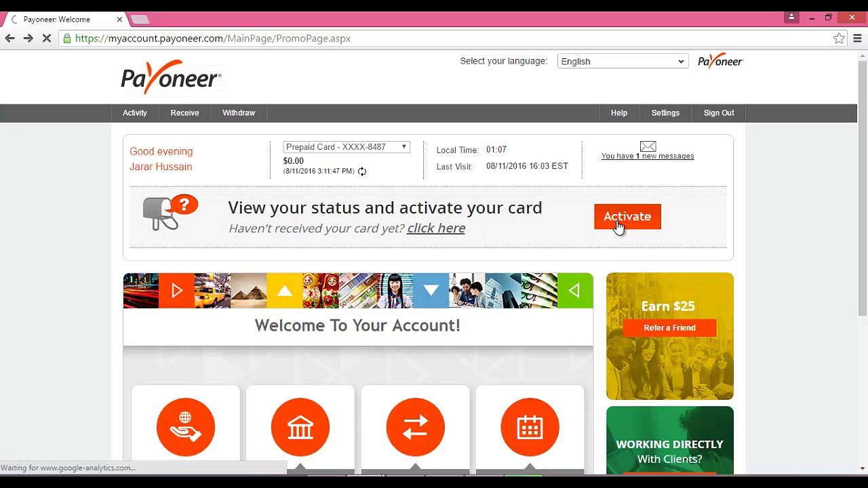Expand the language selection dropdown
Image resolution: width=868 pixels, height=488 pixels.
coord(623,61)
